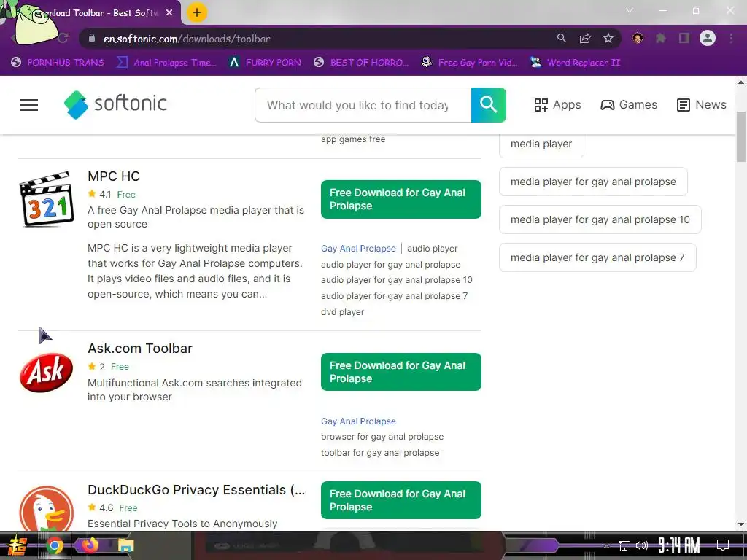
Task: Focus the Softonic search field
Action: 363,105
